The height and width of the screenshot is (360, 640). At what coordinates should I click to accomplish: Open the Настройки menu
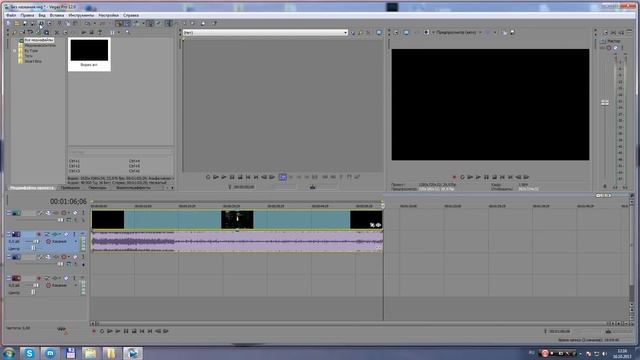click(108, 15)
